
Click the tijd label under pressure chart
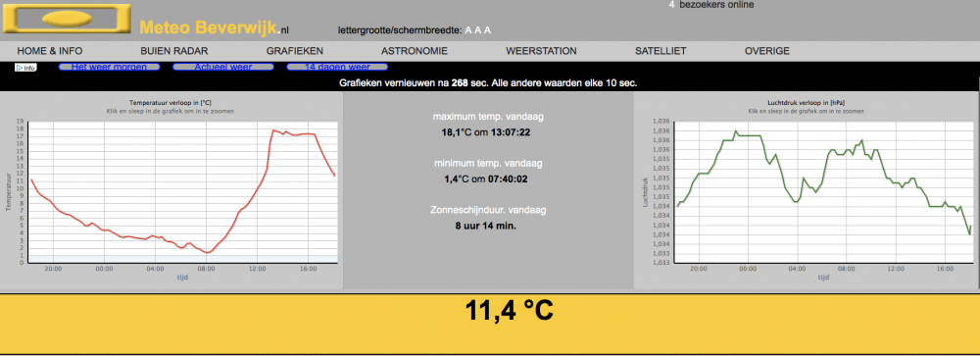pos(823,278)
